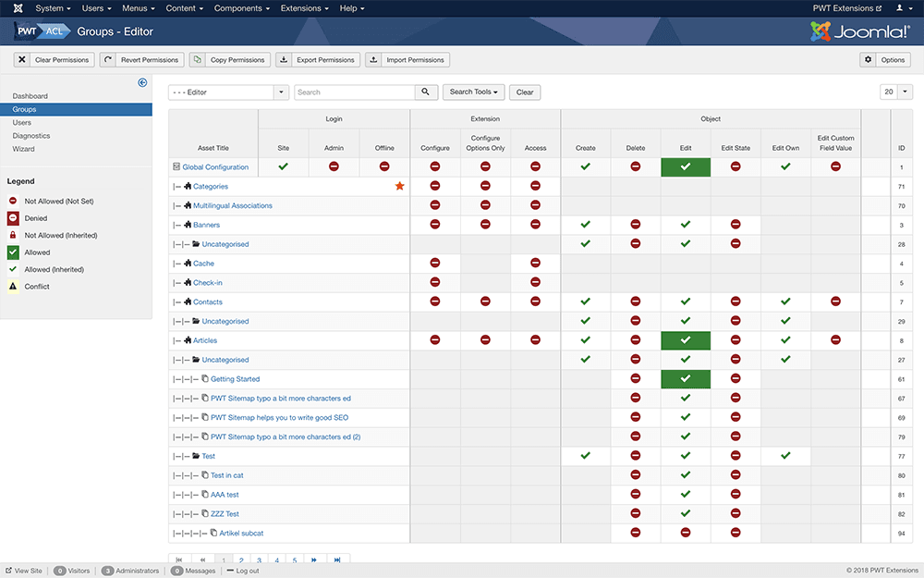Click the Joomla logo icon in the top menu bar
The image size is (924, 578).
click(x=18, y=8)
